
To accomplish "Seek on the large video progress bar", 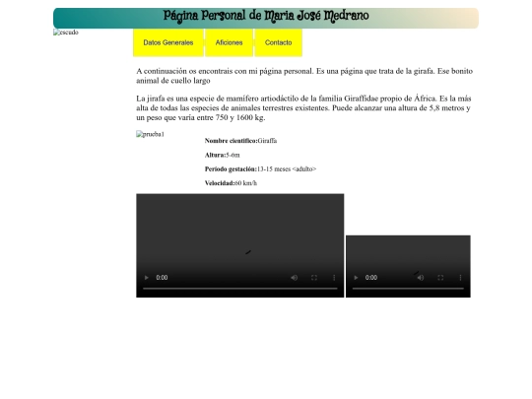I will pos(239,289).
